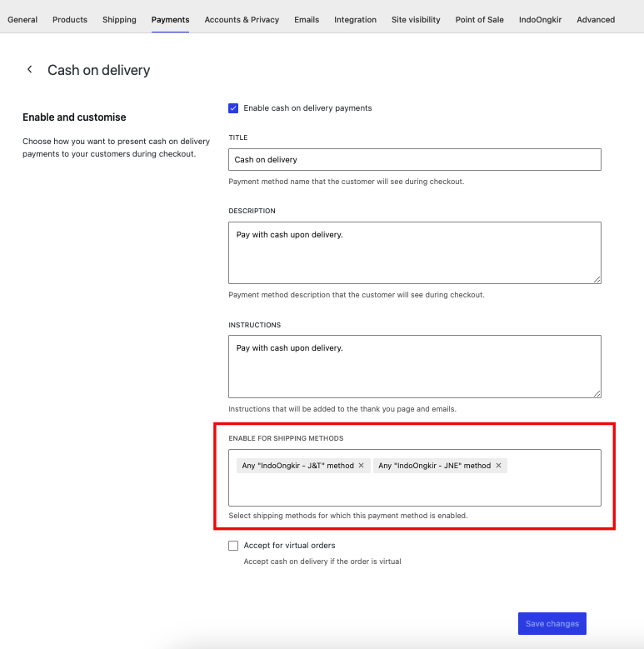Open the Emails tab
Screen dimensions: 644x649
pyautogui.click(x=307, y=19)
